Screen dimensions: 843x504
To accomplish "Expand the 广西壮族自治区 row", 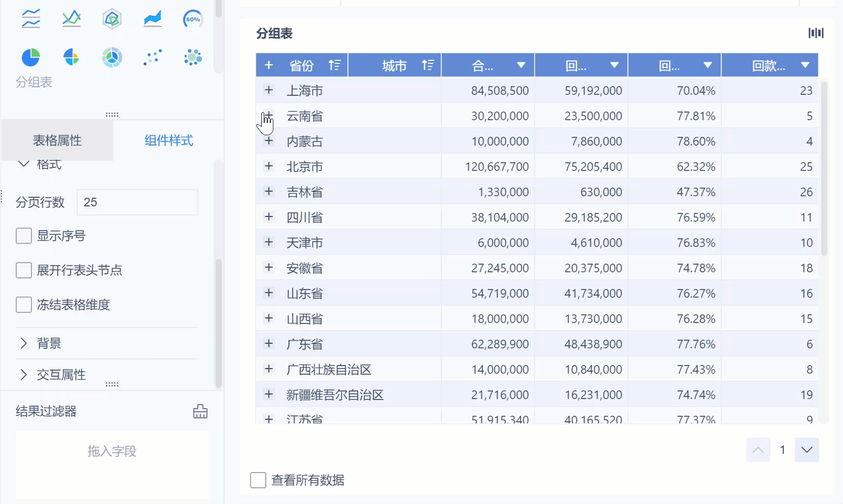I will tap(269, 369).
